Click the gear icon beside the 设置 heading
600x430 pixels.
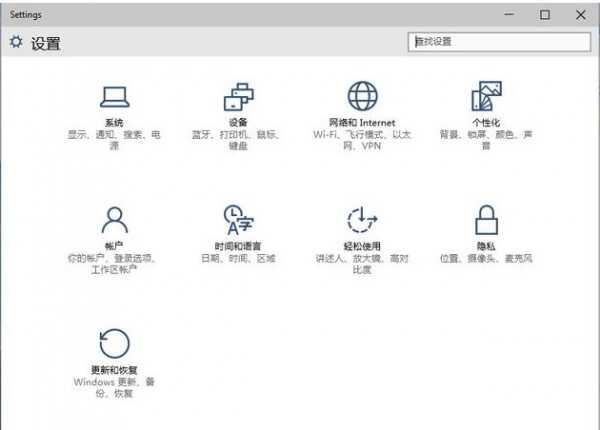click(x=16, y=42)
